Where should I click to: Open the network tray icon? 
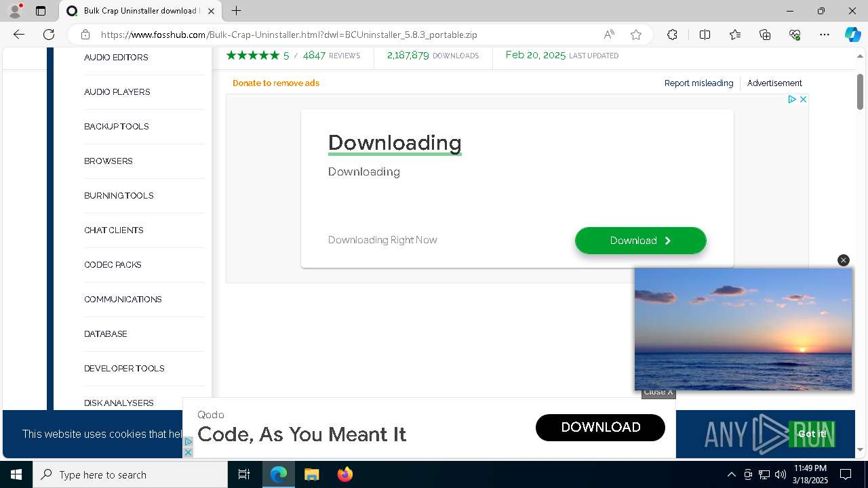tap(764, 474)
